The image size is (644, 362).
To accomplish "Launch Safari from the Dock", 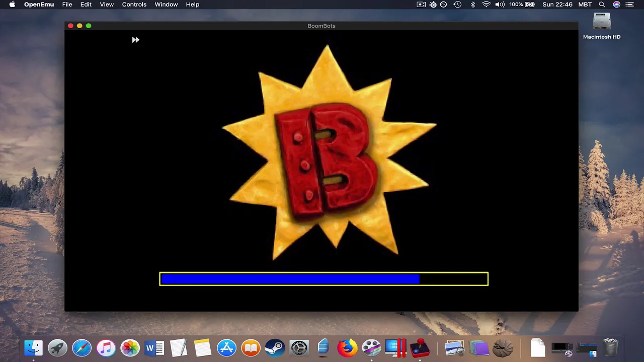I will pyautogui.click(x=82, y=347).
